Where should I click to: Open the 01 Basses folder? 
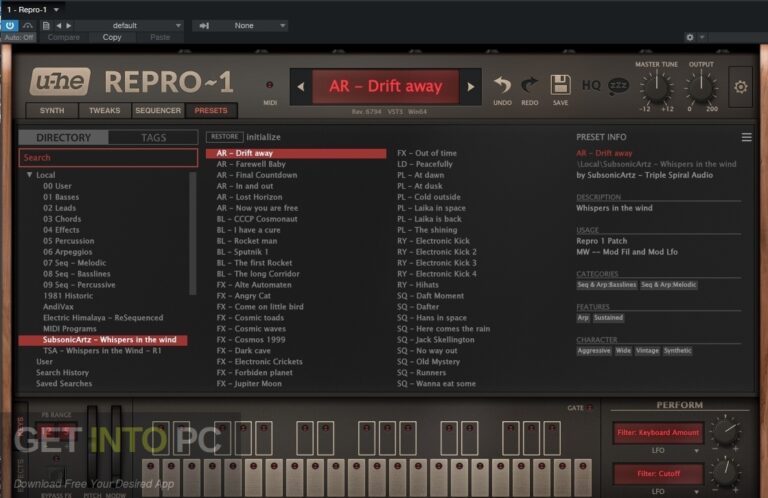click(61, 197)
